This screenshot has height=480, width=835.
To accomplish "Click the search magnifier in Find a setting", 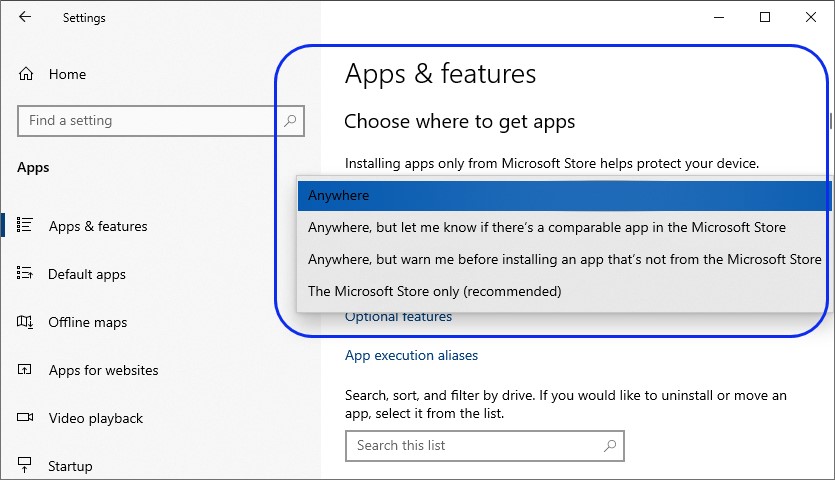I will click(x=290, y=121).
